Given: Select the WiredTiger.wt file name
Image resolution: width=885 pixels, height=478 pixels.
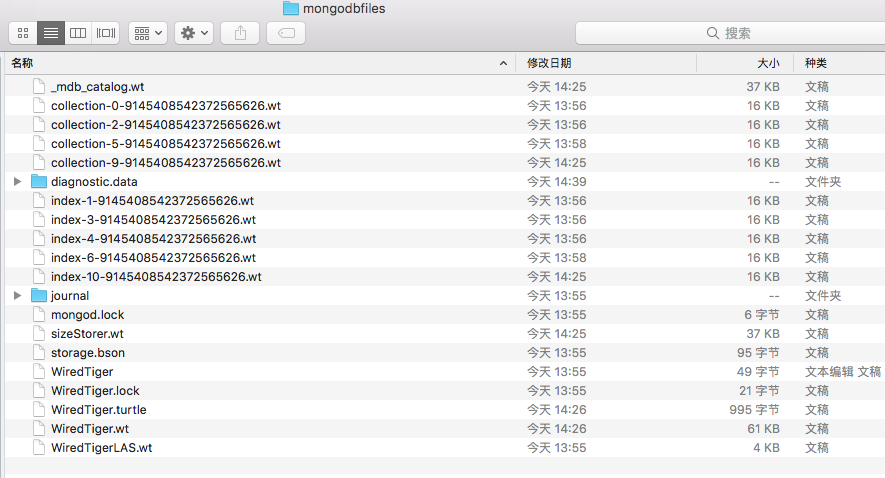Looking at the screenshot, I should (90, 429).
